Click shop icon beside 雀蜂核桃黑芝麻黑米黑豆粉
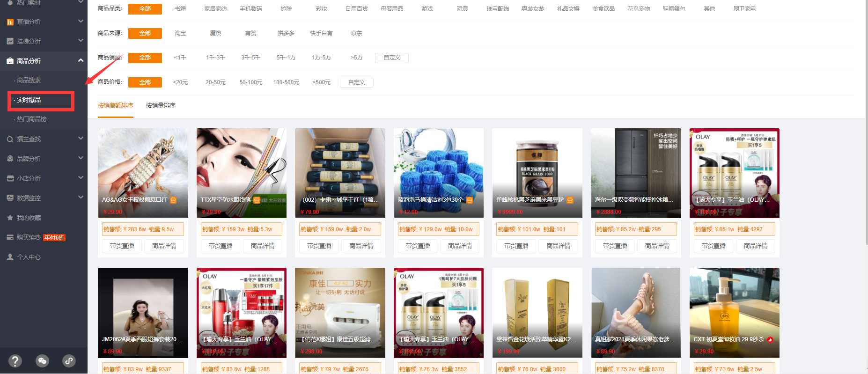This screenshot has height=374, width=868. tap(570, 200)
